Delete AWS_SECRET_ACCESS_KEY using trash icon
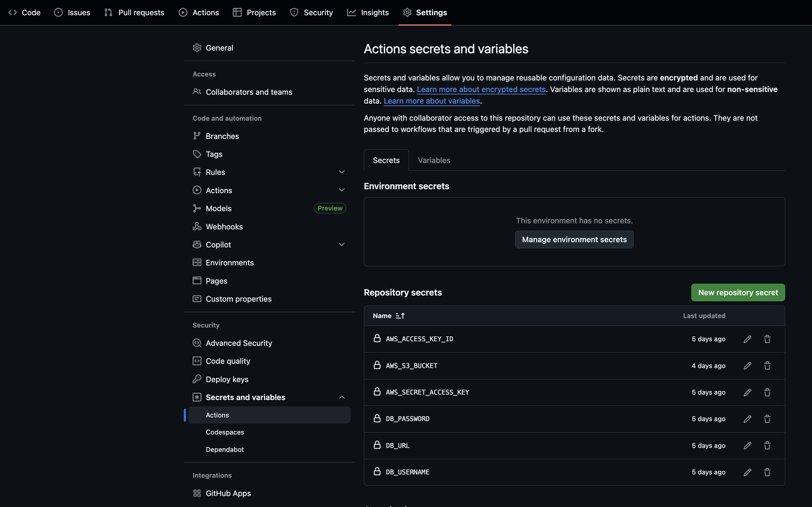 pyautogui.click(x=767, y=392)
